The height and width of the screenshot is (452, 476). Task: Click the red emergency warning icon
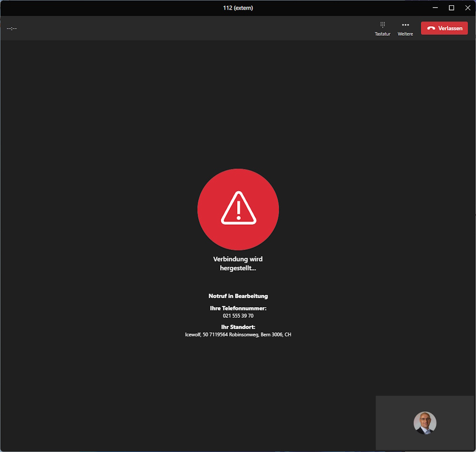[x=238, y=209]
